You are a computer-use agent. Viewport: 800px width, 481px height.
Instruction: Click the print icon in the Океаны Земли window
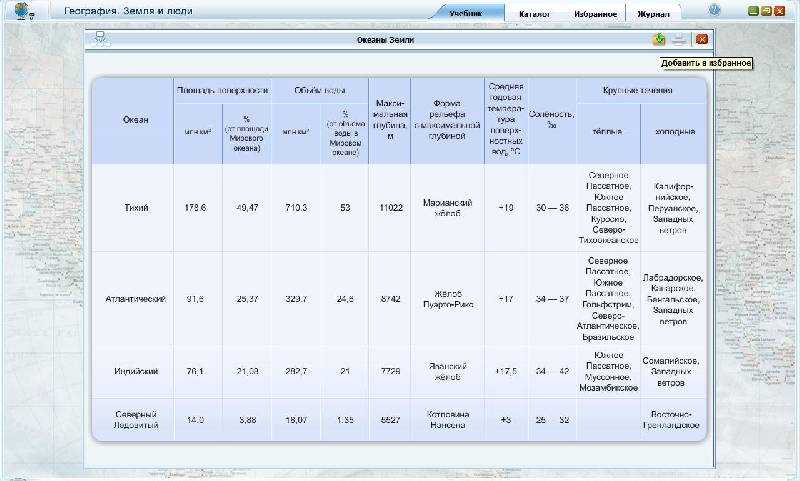[680, 40]
